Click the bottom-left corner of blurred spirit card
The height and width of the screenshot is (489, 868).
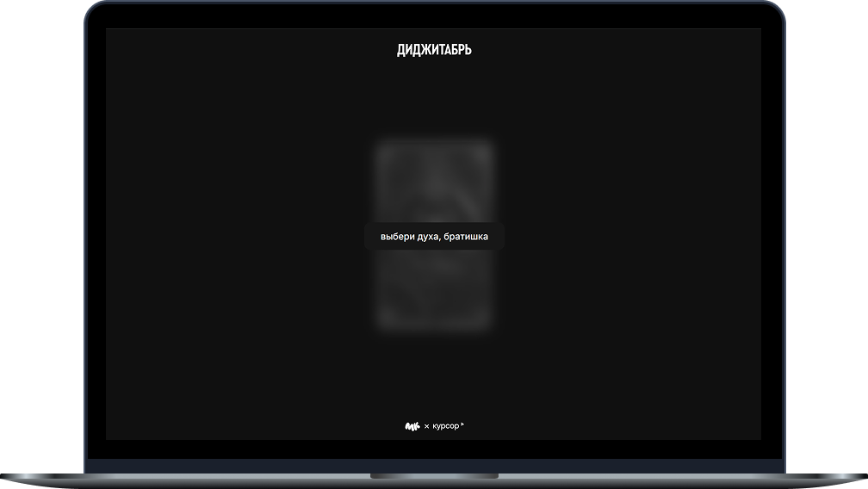(381, 324)
